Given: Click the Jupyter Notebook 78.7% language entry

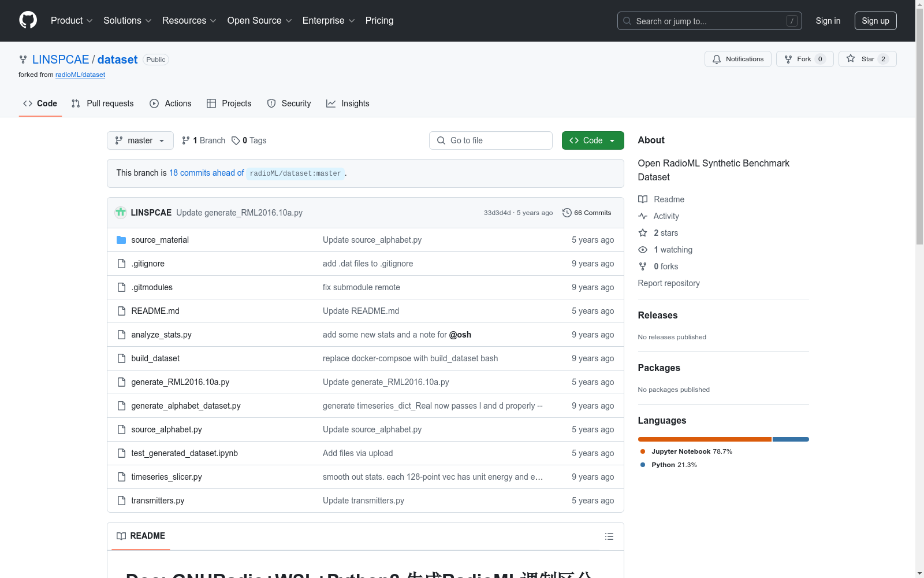Looking at the screenshot, I should [686, 451].
